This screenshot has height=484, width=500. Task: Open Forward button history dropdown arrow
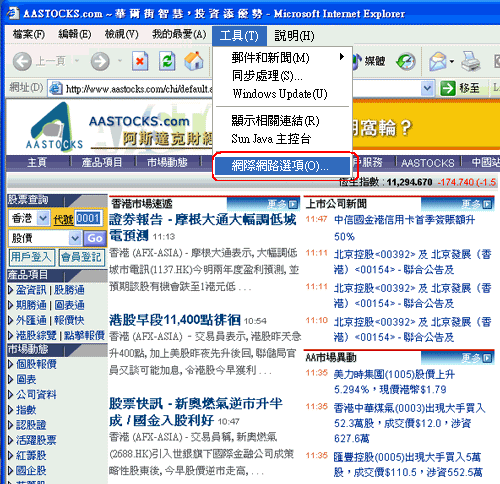click(x=120, y=61)
